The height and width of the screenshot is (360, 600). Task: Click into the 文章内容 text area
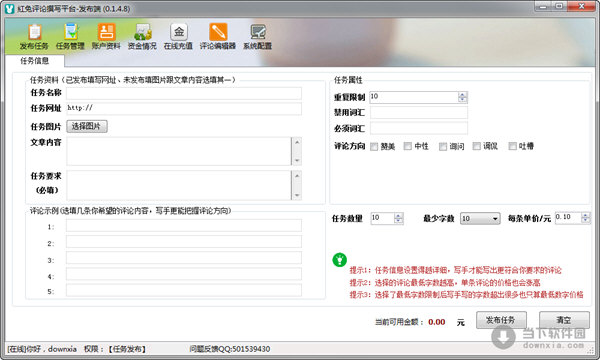click(179, 151)
